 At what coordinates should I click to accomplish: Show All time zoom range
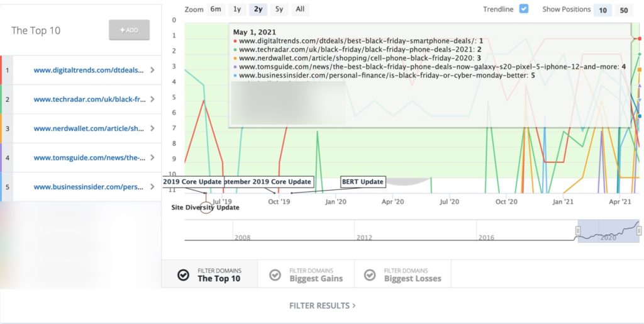300,9
